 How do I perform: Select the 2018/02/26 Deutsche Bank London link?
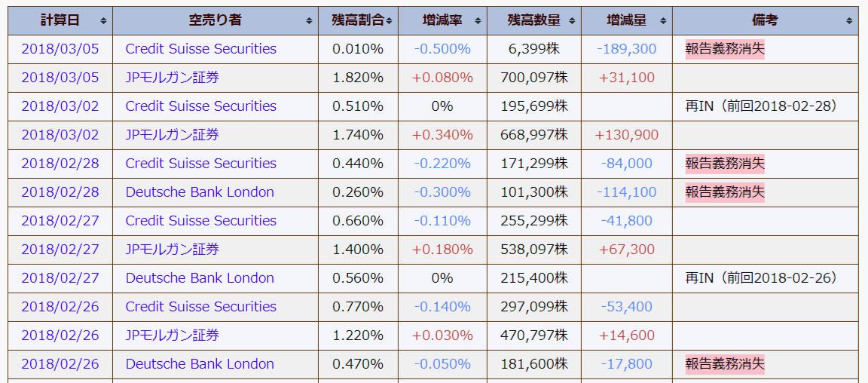[x=200, y=364]
